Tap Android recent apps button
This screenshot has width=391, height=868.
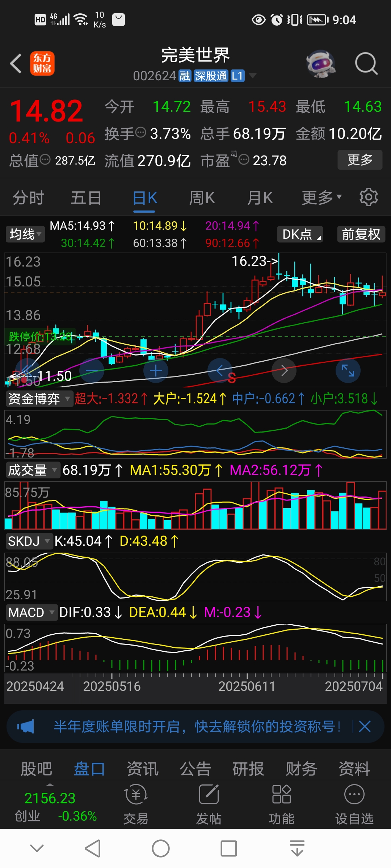point(229,848)
